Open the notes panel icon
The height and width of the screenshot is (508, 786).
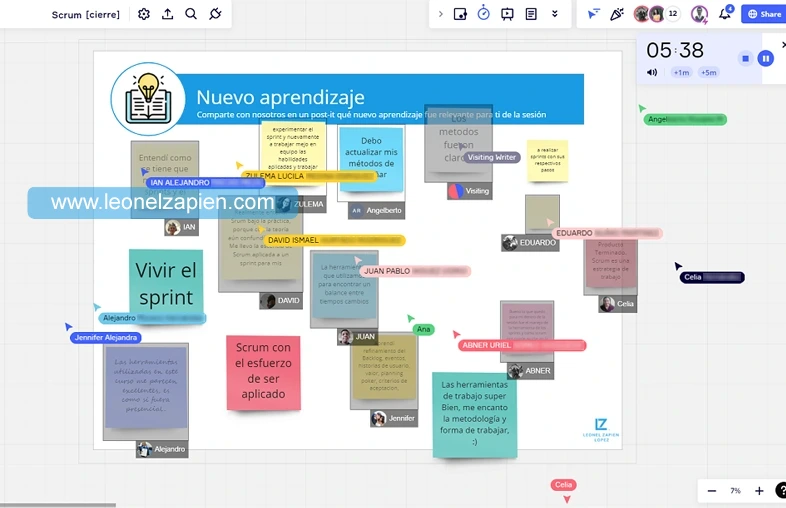point(531,14)
